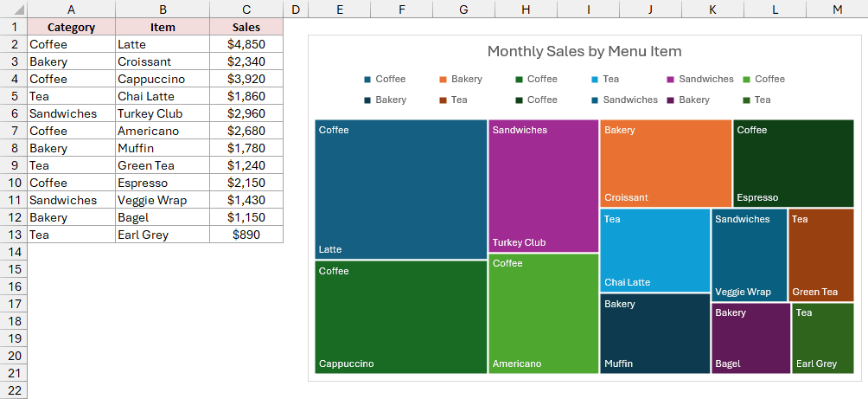Click the $1,780 sales value
The image size is (868, 399).
[246, 148]
